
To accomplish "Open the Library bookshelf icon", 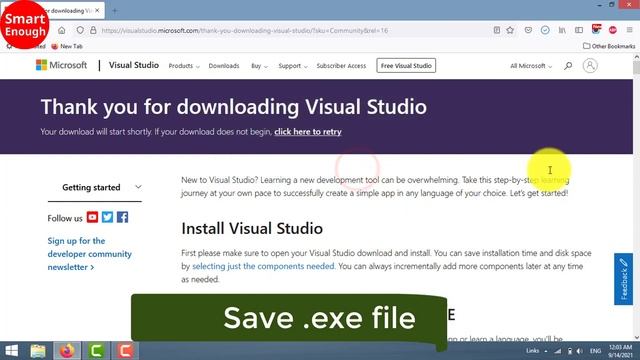I will 562,30.
